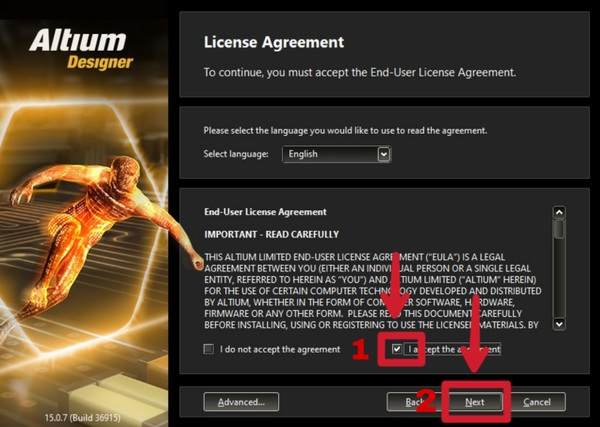Go to the Next installer step

coord(475,402)
